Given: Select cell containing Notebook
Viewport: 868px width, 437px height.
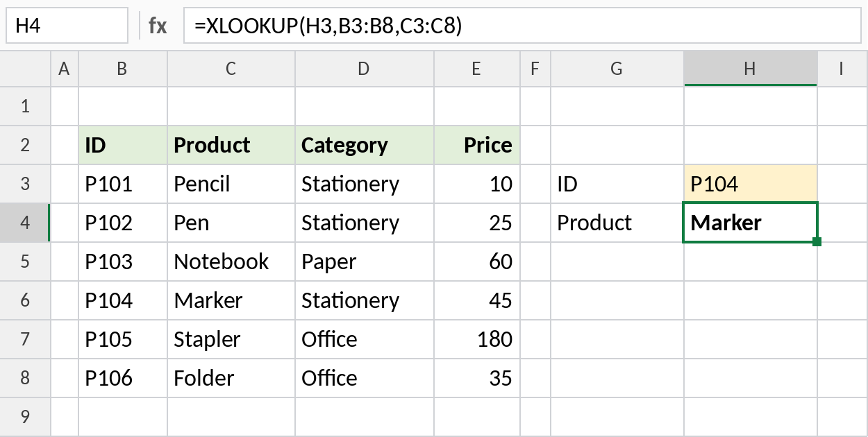Looking at the screenshot, I should click(x=231, y=262).
